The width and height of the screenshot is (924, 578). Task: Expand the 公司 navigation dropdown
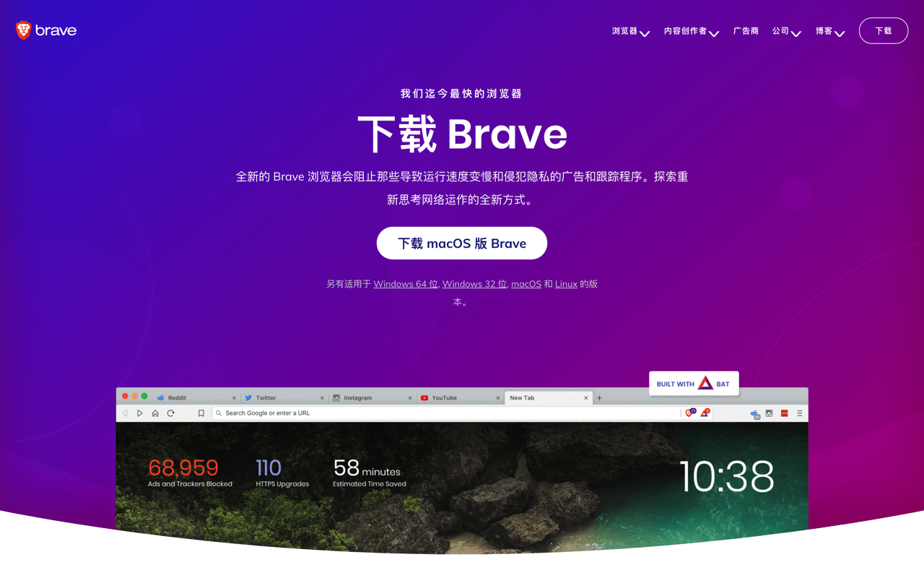click(x=787, y=31)
